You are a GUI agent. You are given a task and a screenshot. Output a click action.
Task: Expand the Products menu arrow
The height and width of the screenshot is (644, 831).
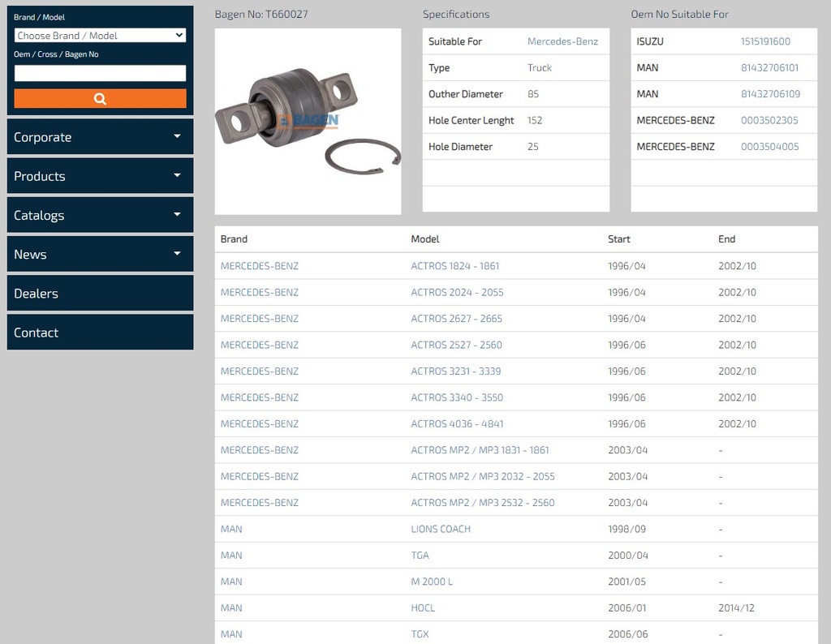[177, 176]
